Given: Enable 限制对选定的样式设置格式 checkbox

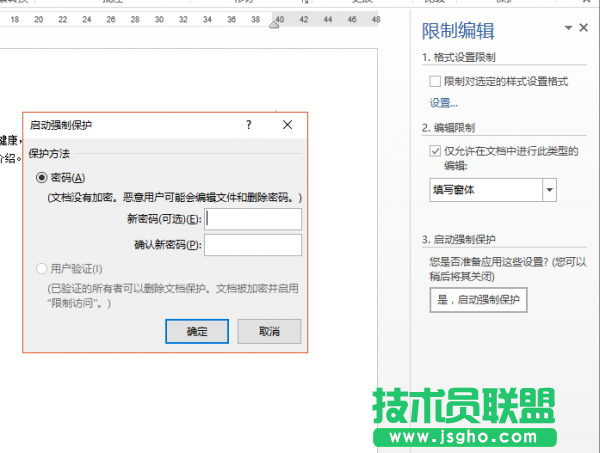Looking at the screenshot, I should pyautogui.click(x=434, y=80).
